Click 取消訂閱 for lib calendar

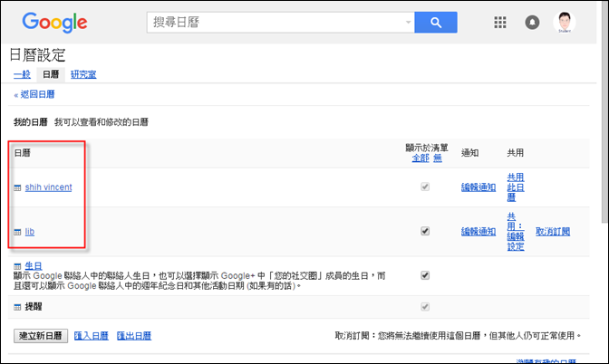(553, 232)
